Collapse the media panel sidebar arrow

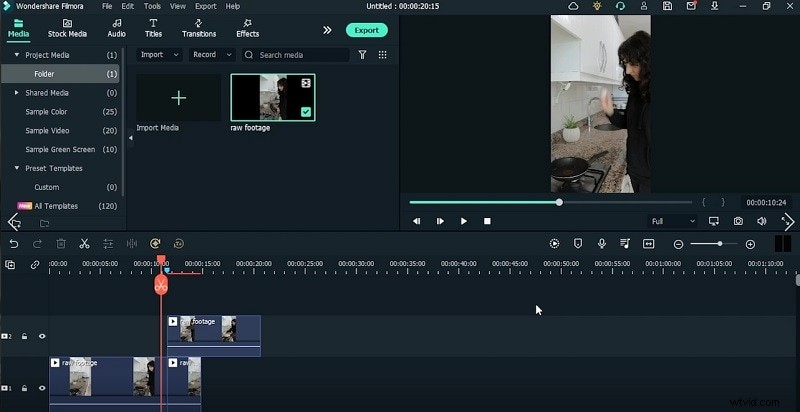tap(130, 138)
